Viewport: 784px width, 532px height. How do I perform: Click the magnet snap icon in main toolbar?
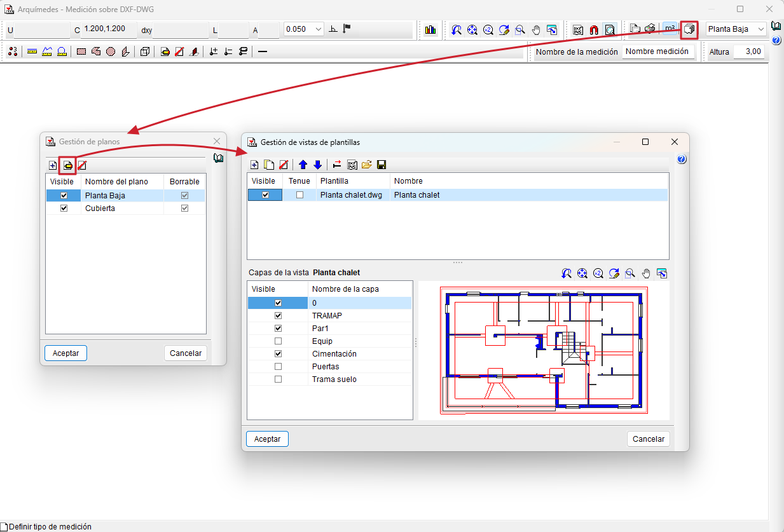click(x=594, y=30)
